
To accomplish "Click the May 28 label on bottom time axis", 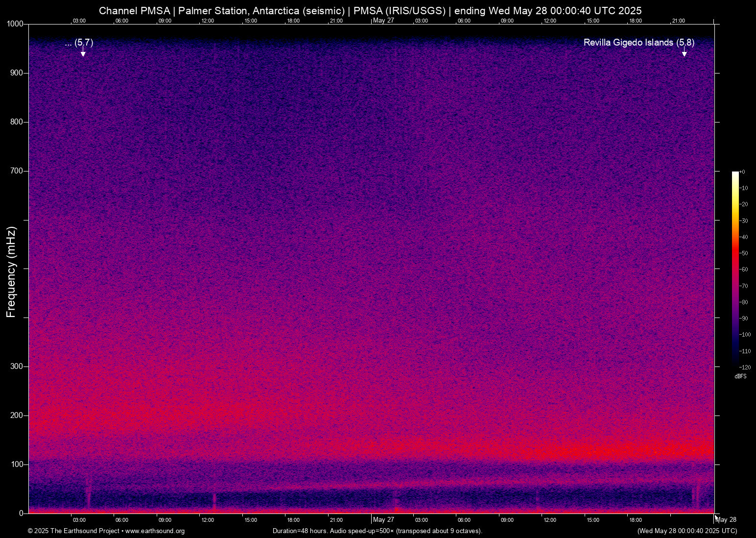I will coord(726,520).
